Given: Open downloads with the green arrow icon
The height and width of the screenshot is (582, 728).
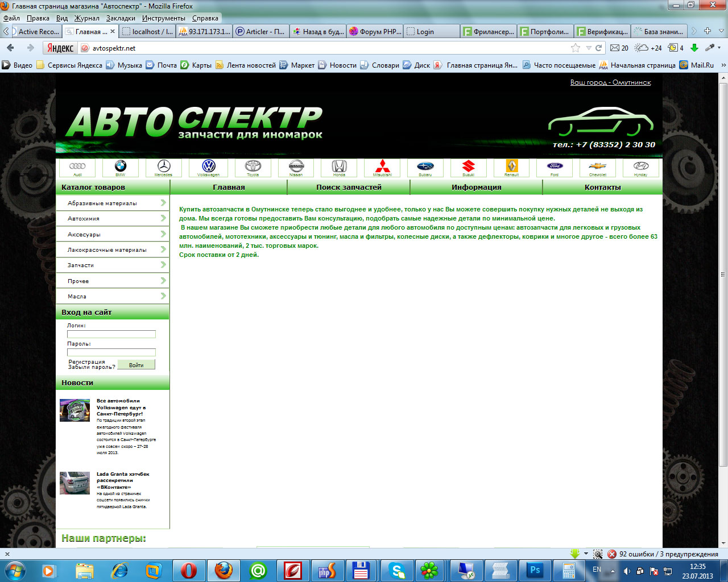Looking at the screenshot, I should pyautogui.click(x=694, y=48).
